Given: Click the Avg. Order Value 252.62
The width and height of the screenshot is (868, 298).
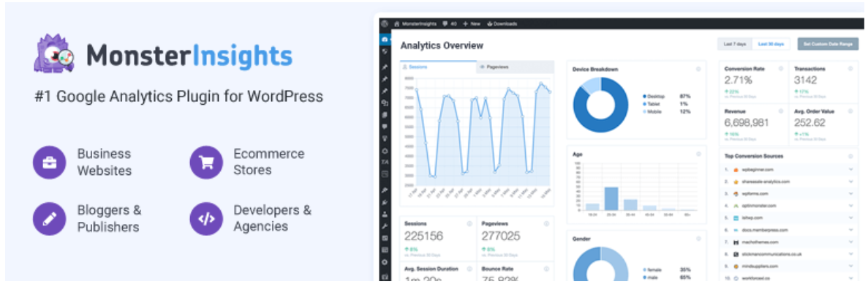Looking at the screenshot, I should pyautogui.click(x=810, y=123).
